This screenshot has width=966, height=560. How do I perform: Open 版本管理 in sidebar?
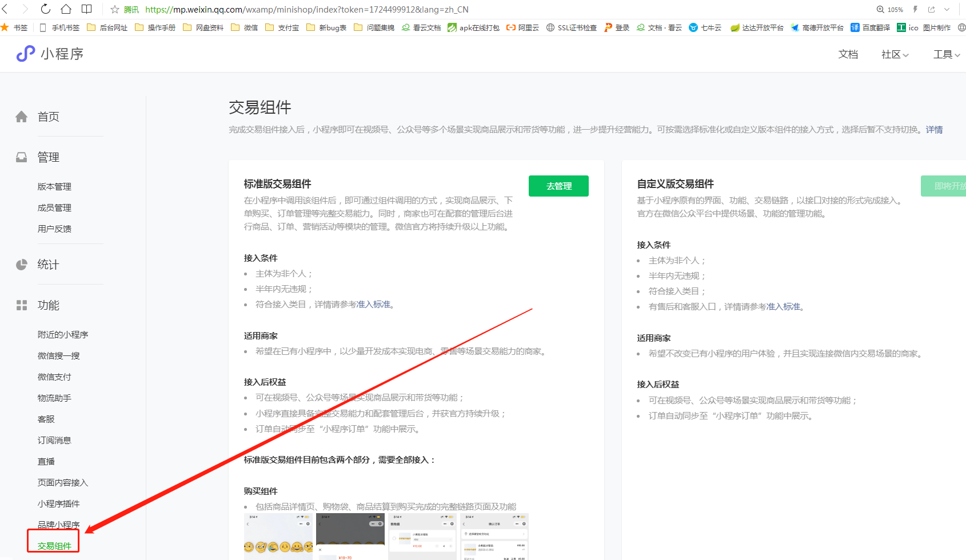[x=54, y=186]
